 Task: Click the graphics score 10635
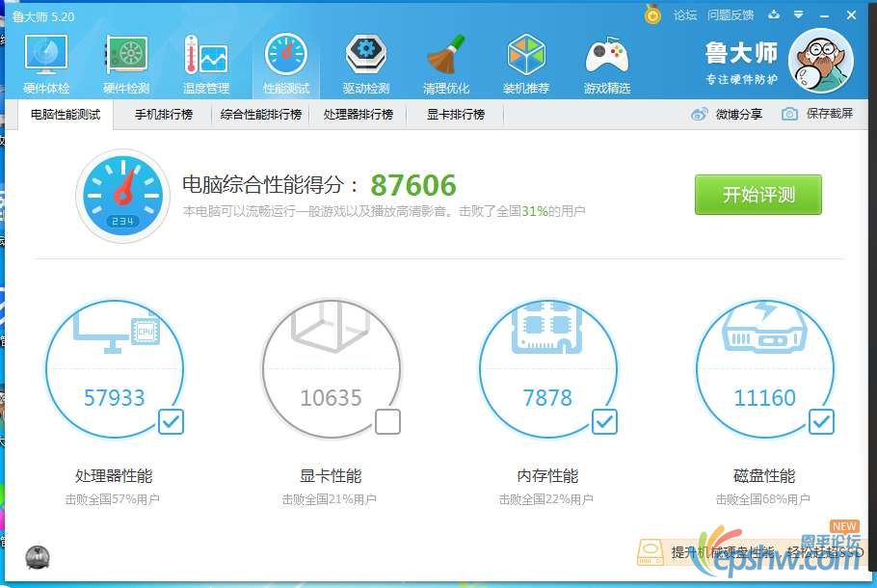tap(332, 398)
